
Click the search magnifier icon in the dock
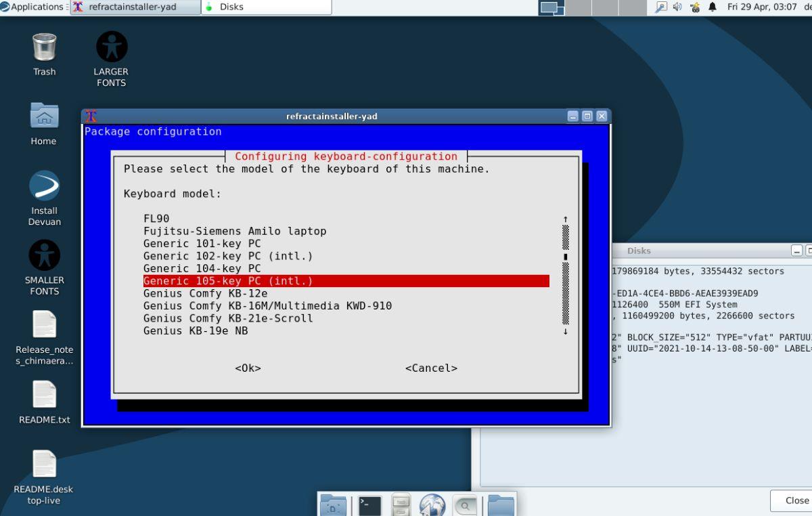click(466, 504)
